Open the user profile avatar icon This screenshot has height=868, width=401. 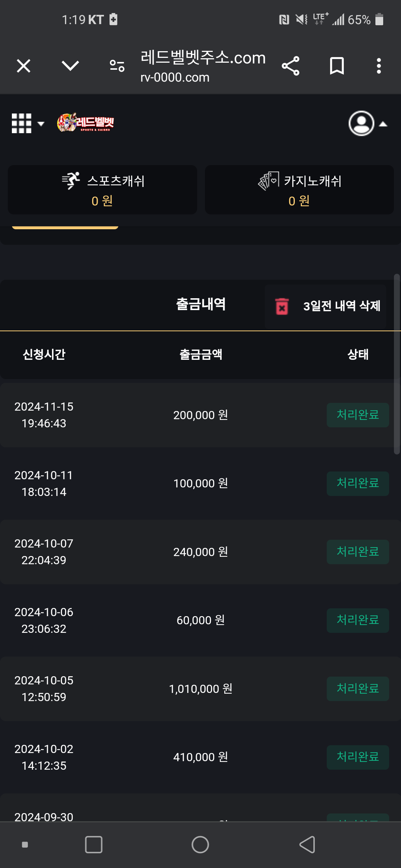tap(361, 123)
